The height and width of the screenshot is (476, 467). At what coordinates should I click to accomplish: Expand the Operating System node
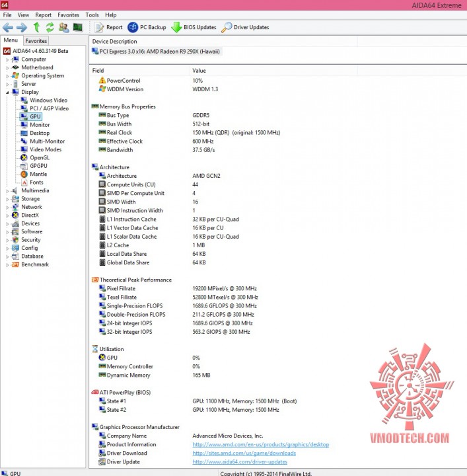click(x=7, y=76)
